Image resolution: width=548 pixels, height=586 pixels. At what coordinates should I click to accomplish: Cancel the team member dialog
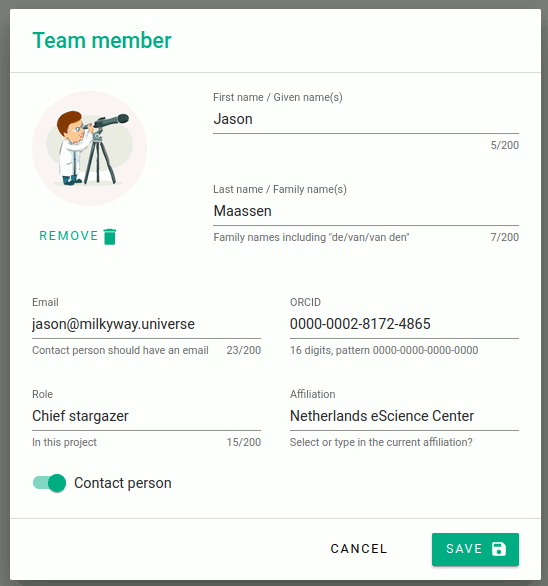click(359, 549)
